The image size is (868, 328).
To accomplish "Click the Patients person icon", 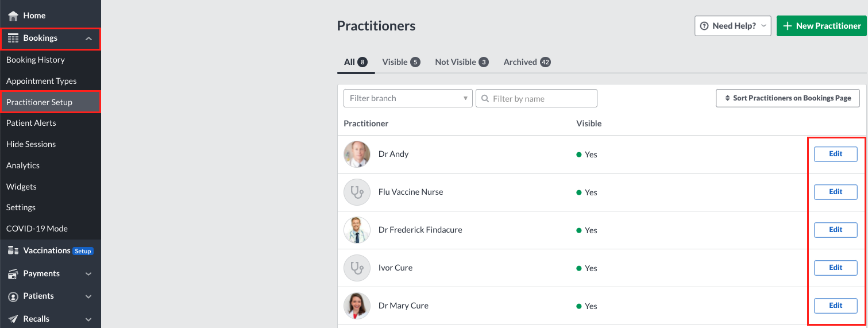I will [13, 296].
